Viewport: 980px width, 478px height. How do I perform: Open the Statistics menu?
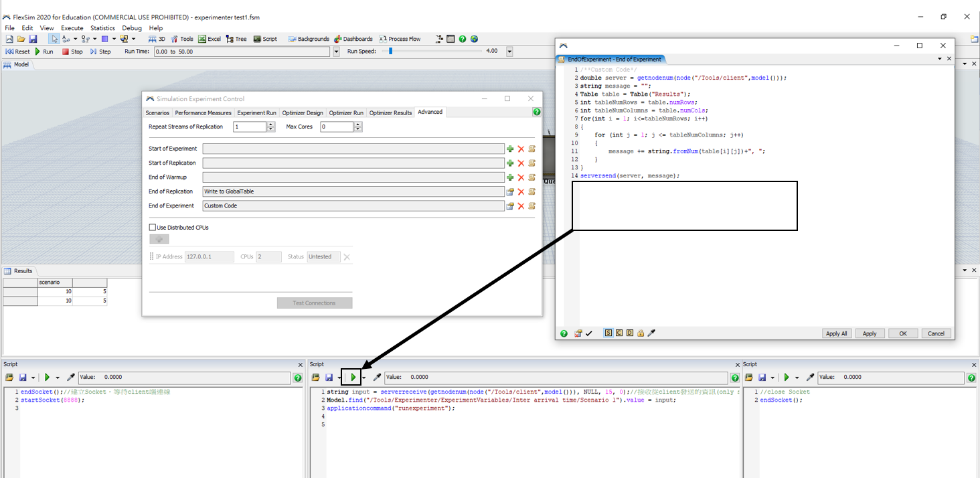102,28
